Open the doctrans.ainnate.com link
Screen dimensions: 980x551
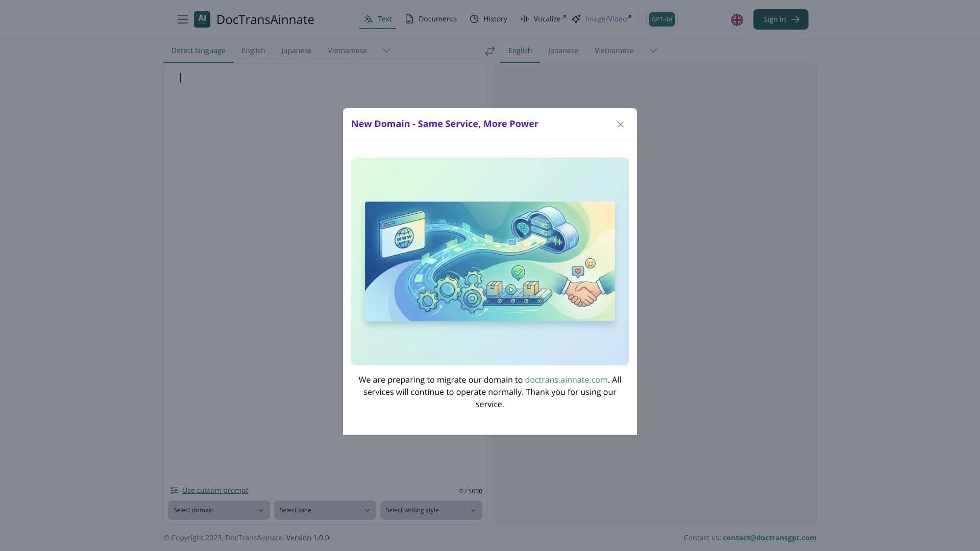coord(566,380)
